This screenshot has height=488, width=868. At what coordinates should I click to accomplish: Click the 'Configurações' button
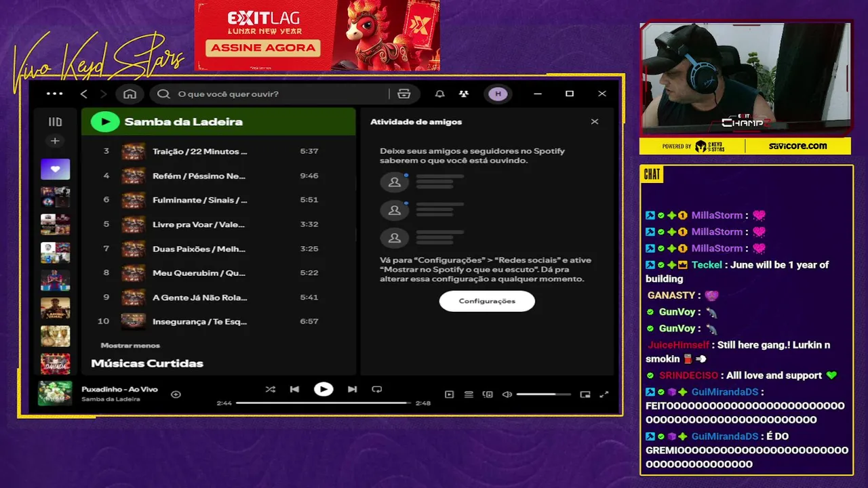tap(487, 301)
